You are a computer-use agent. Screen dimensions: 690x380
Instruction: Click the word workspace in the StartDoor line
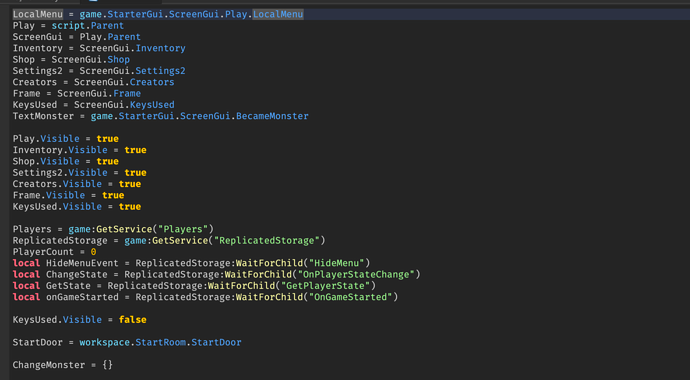[104, 342]
